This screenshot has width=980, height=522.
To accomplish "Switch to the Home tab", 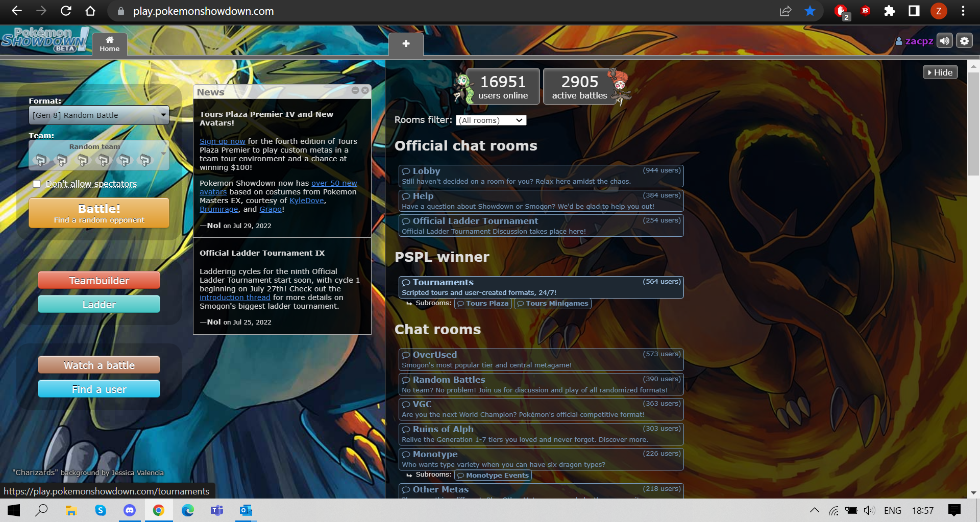I will click(109, 44).
